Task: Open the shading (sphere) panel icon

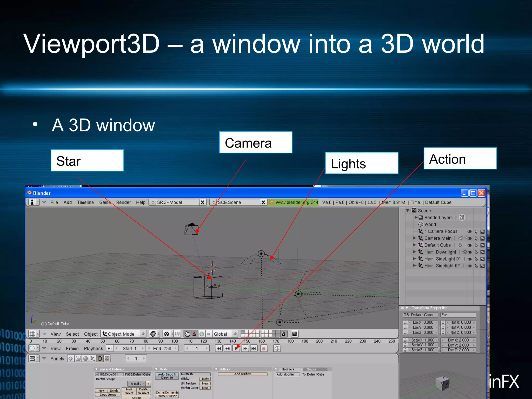Action: (85, 358)
